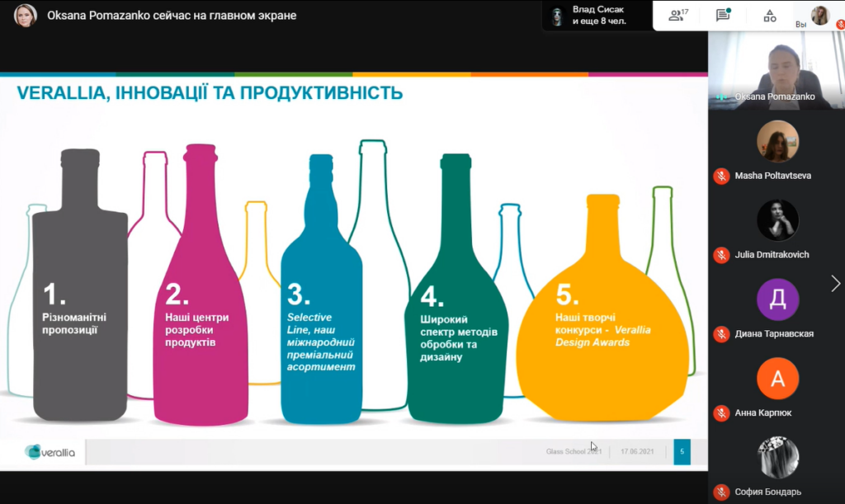Click the muted mic icon beside Julia Dmitrakovich
845x504 pixels.
click(x=721, y=255)
